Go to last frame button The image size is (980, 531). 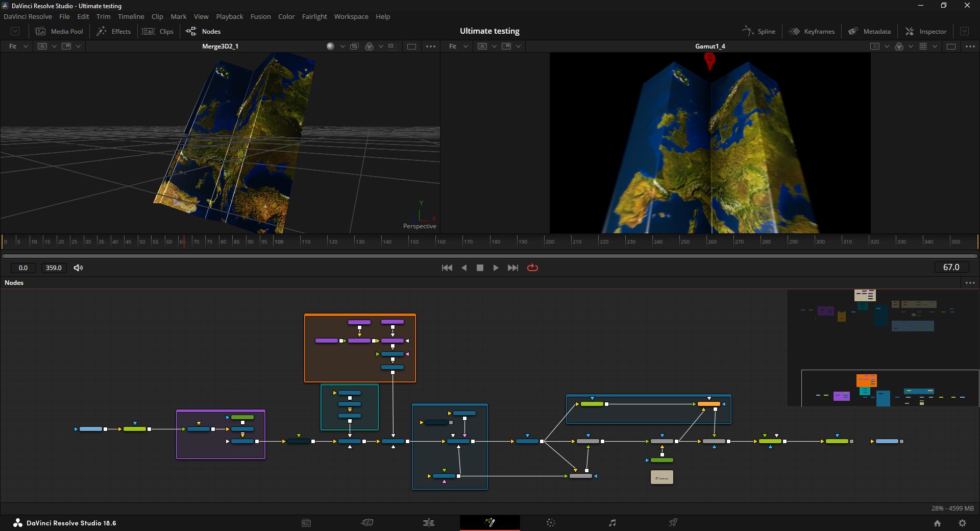pyautogui.click(x=513, y=268)
